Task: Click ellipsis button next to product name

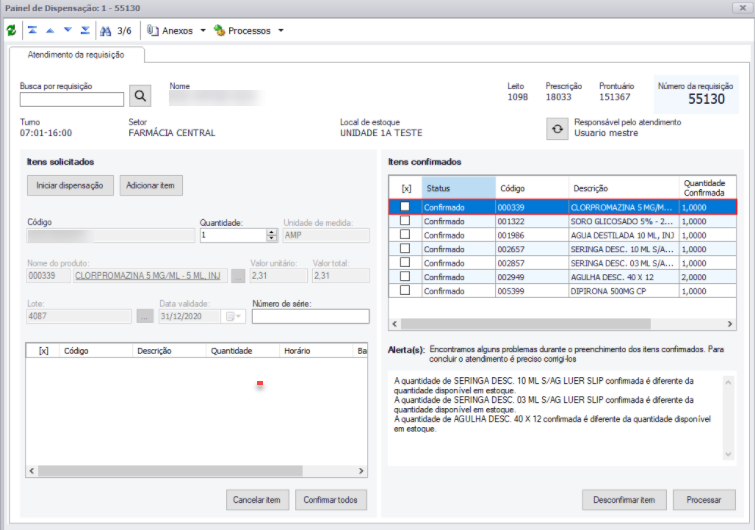Action: 238,276
